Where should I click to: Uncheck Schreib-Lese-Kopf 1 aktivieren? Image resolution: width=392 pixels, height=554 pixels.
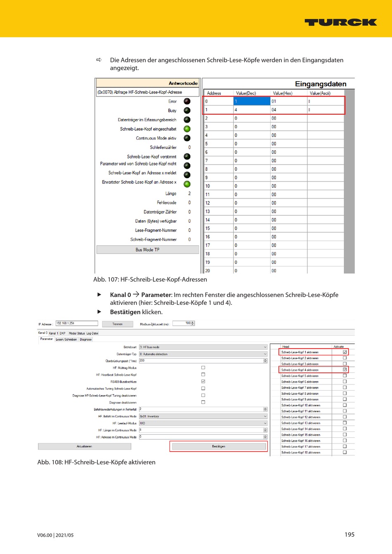click(x=345, y=352)
